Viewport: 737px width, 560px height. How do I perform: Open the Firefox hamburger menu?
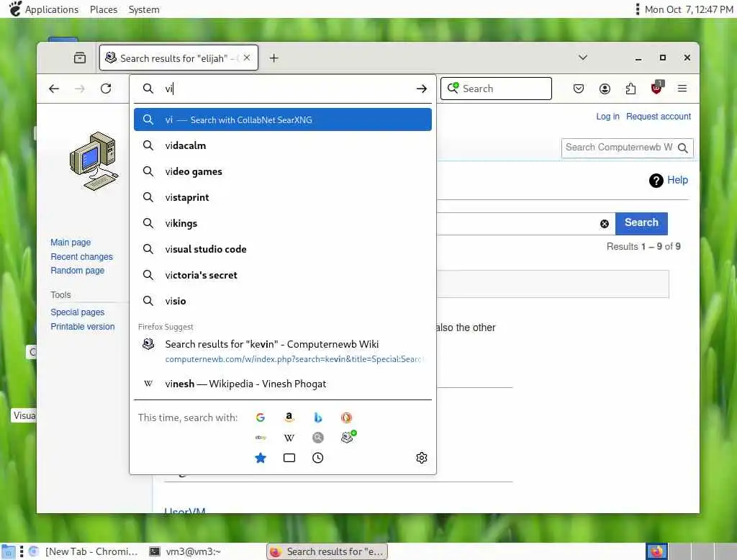[682, 89]
